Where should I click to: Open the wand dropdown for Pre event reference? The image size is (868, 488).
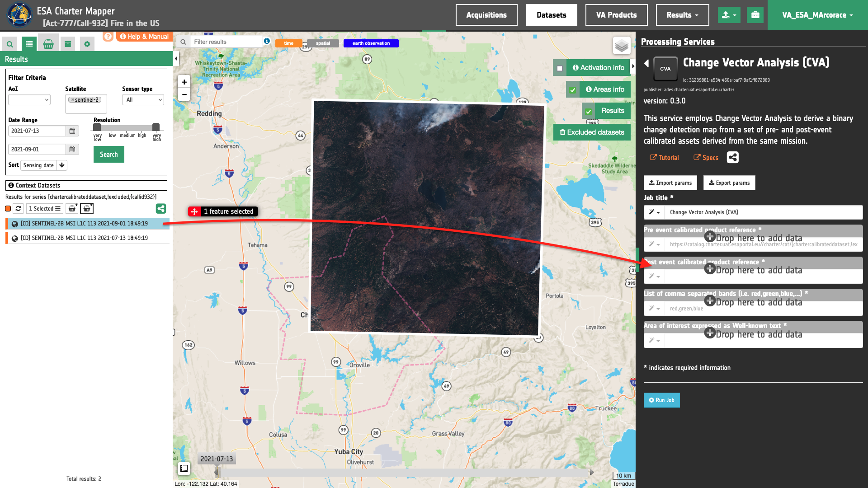(x=654, y=244)
